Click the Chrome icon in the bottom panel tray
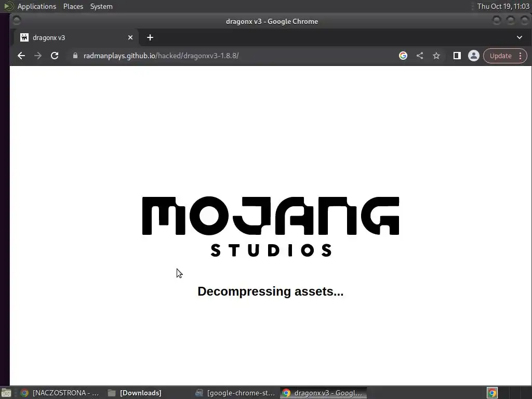Viewport: 532px width, 399px height. (493, 393)
